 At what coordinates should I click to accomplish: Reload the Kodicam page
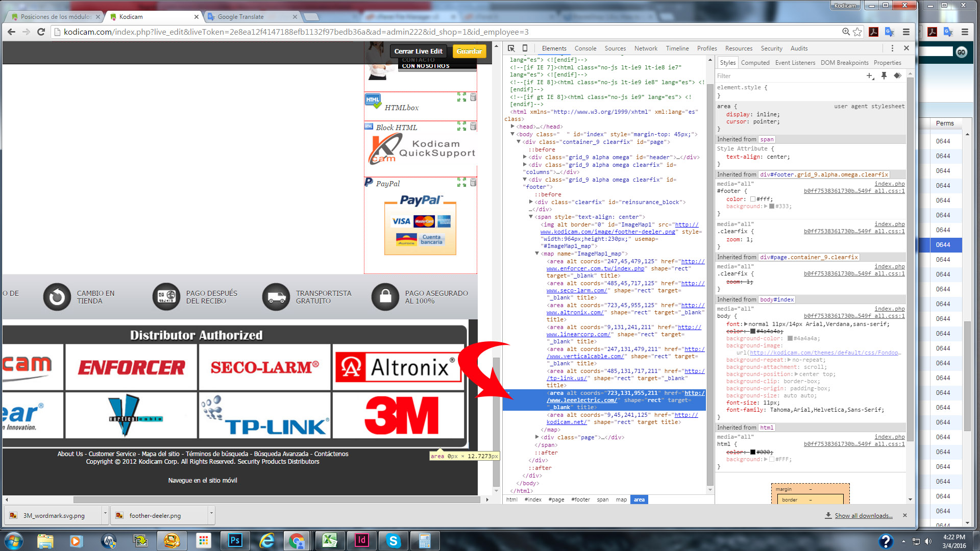click(41, 32)
